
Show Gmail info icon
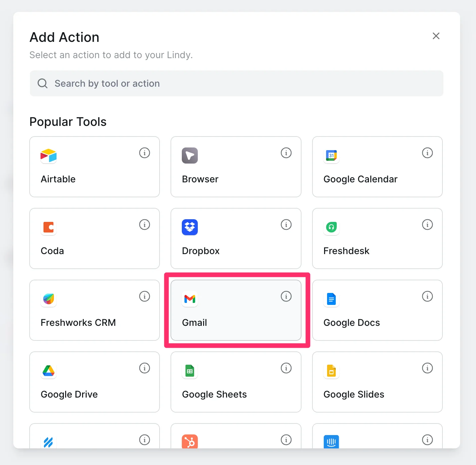[x=286, y=296]
